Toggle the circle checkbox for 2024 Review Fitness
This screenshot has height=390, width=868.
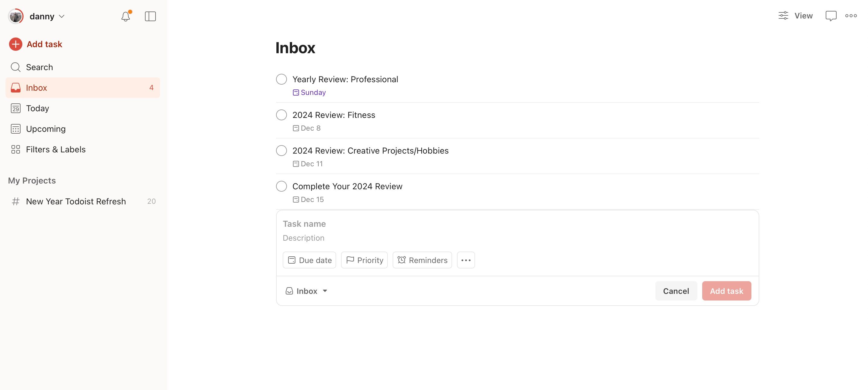coord(281,115)
